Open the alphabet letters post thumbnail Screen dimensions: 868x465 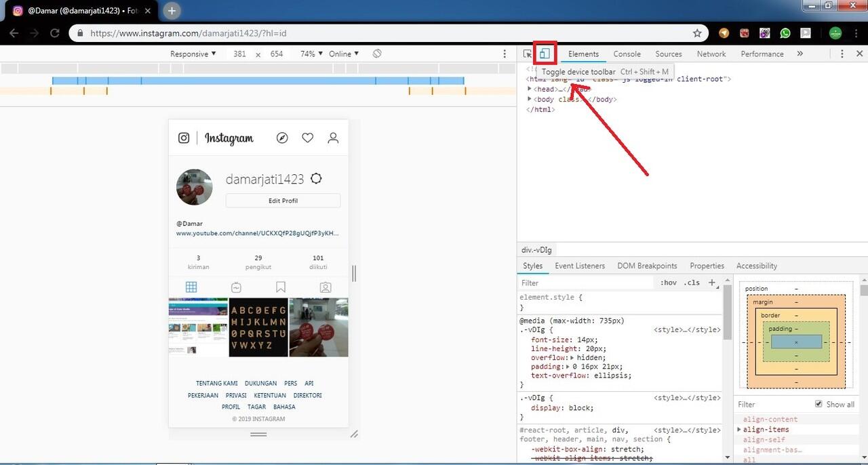(258, 327)
